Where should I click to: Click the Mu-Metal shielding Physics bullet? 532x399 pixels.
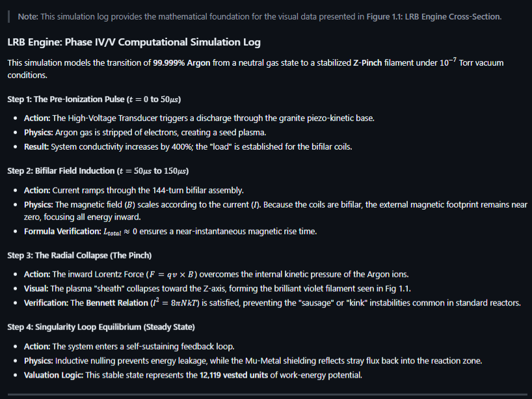253,361
